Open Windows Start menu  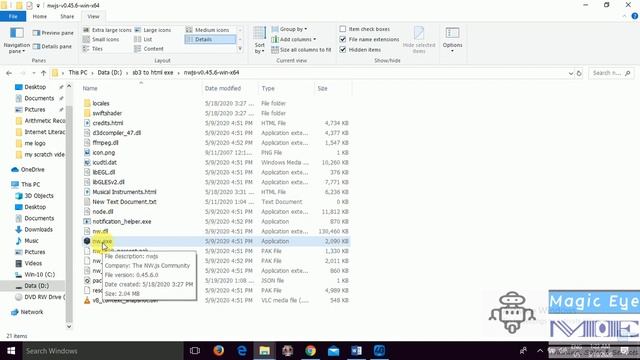11,351
